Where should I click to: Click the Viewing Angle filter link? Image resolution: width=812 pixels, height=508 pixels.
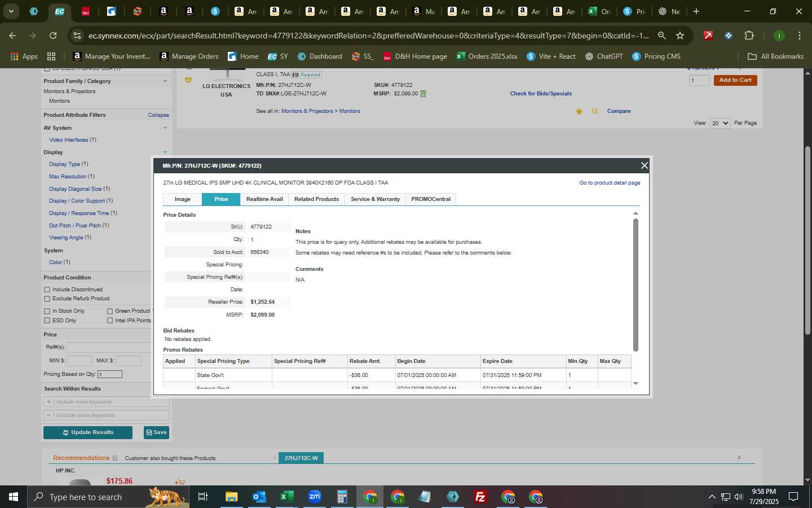point(66,238)
